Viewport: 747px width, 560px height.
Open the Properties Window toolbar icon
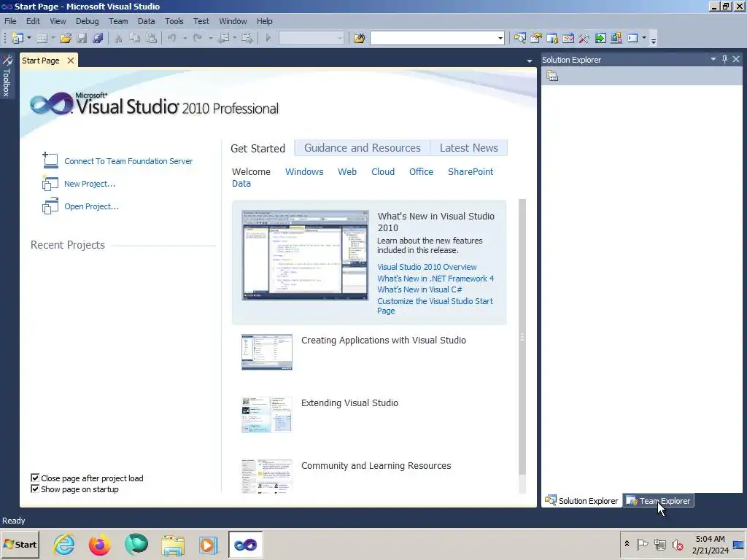coord(536,38)
